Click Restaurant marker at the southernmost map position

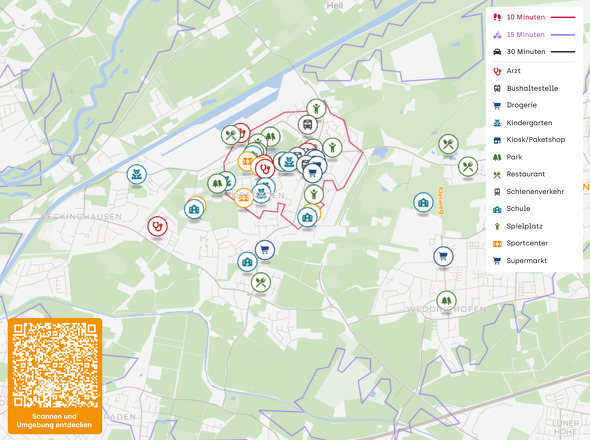[x=261, y=282]
